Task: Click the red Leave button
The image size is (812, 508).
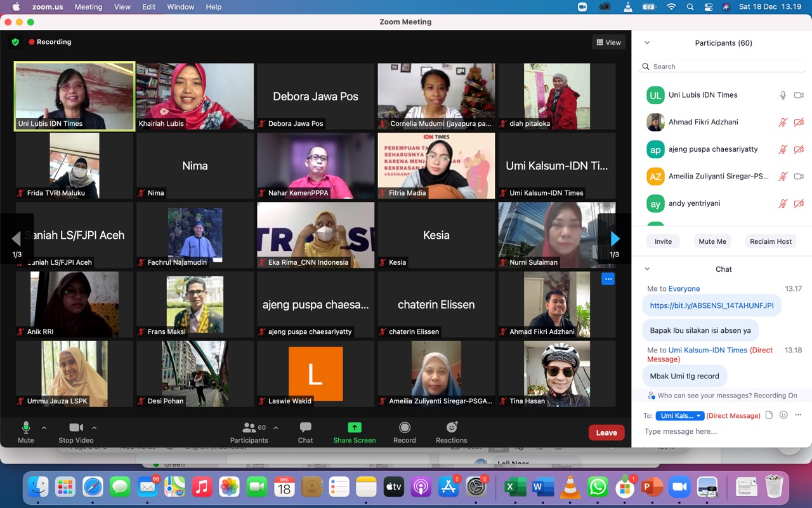Action: click(x=606, y=432)
